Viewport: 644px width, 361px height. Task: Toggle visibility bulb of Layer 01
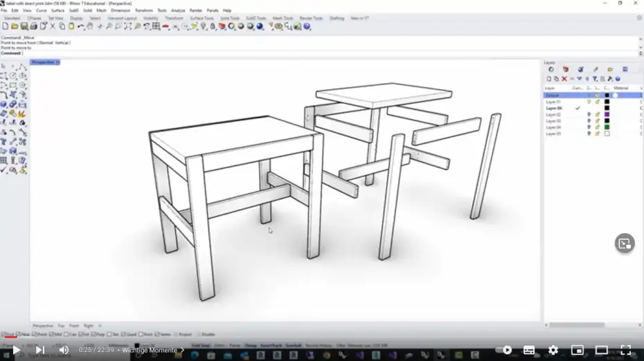coord(589,102)
